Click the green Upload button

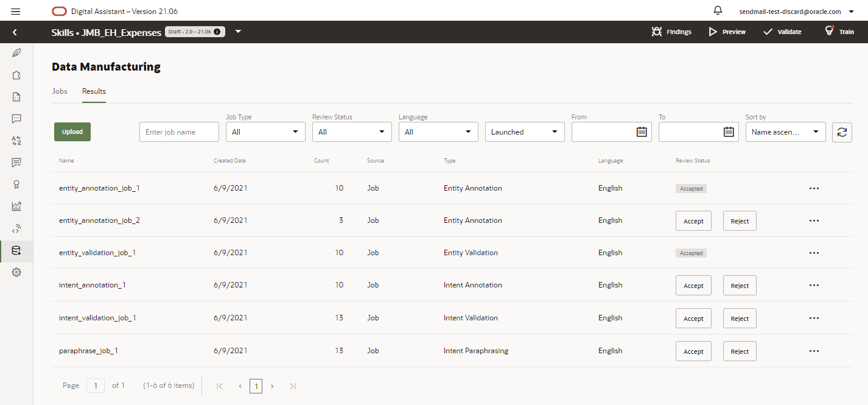coord(72,132)
